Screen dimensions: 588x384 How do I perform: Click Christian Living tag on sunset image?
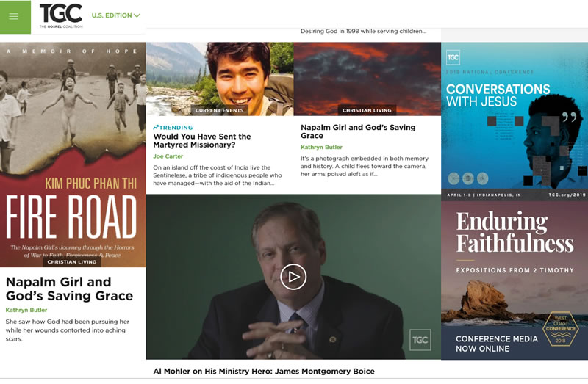367,110
